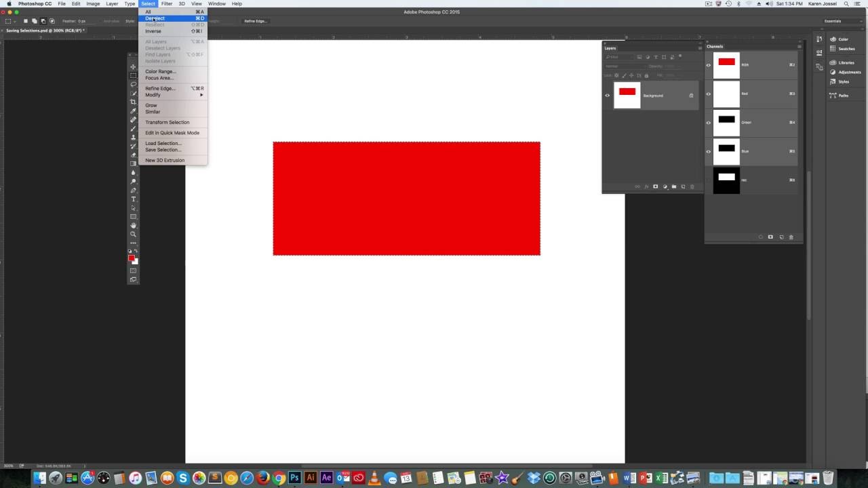Toggle visibility of the Blue channel
The image size is (868, 488).
pyautogui.click(x=709, y=151)
